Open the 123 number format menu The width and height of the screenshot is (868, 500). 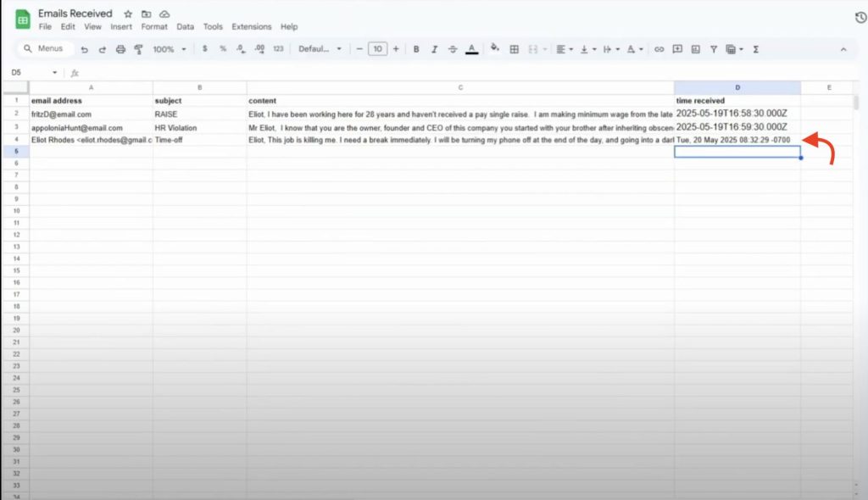click(x=278, y=48)
